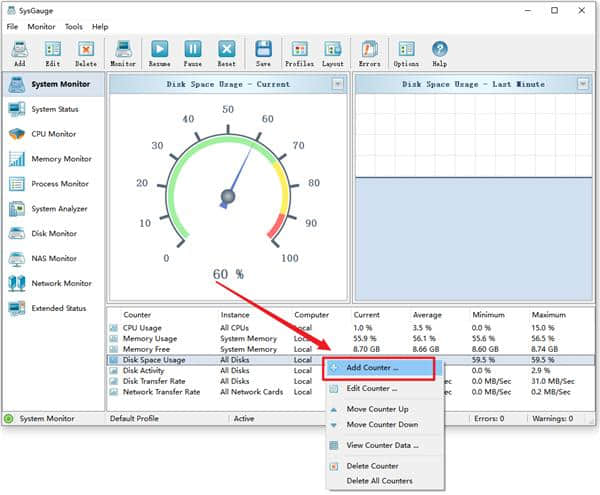Open the Options toolbar icon

406,52
